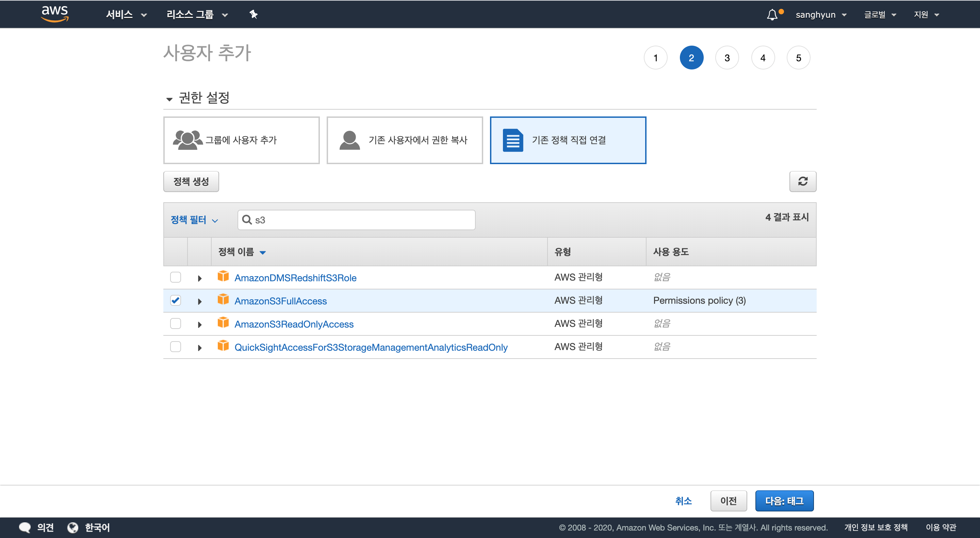Check the AmazonS3ReadOnlyAccess checkbox
This screenshot has height=538, width=980.
[175, 323]
